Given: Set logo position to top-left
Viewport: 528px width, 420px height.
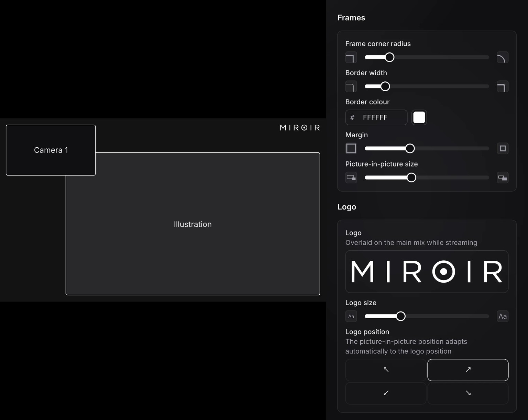Looking at the screenshot, I should pyautogui.click(x=386, y=370).
